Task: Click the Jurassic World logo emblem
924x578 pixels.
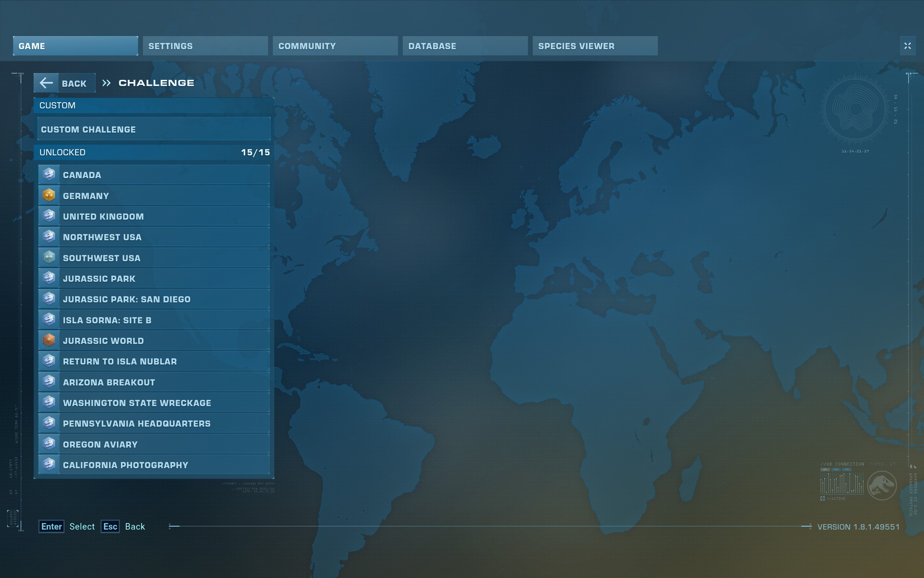Action: tap(882, 485)
